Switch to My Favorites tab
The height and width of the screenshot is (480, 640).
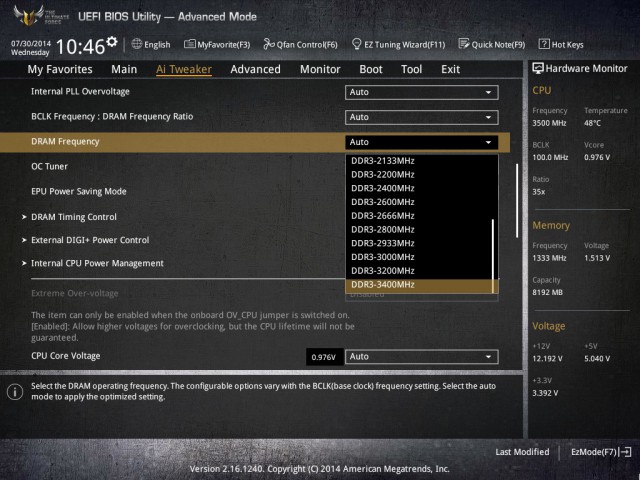click(x=60, y=69)
